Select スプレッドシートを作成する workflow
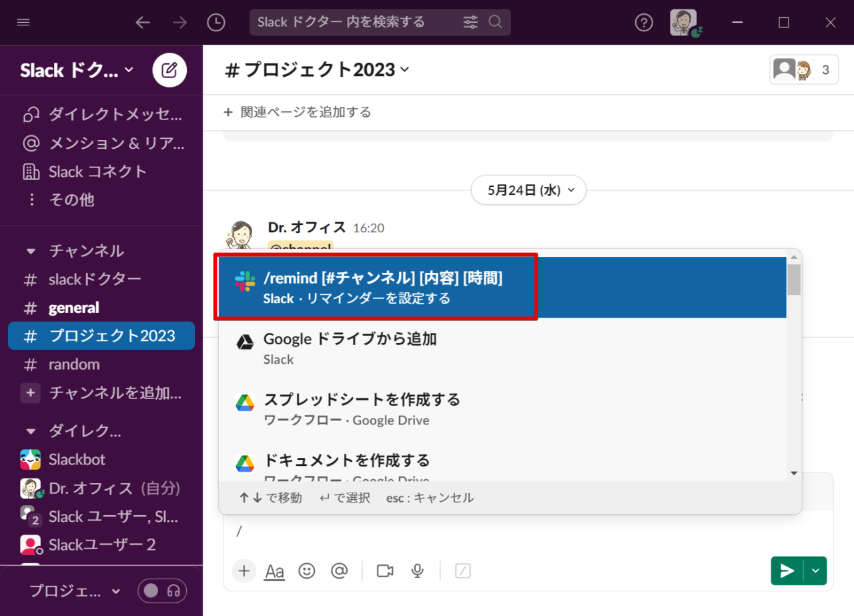 pyautogui.click(x=502, y=408)
